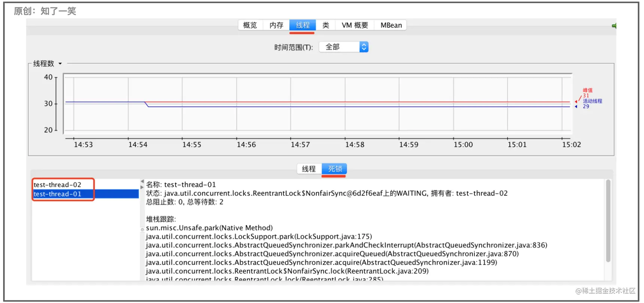644x303 pixels.
Task: Expand the 线程数 chart menu arrow
Action: (60, 64)
